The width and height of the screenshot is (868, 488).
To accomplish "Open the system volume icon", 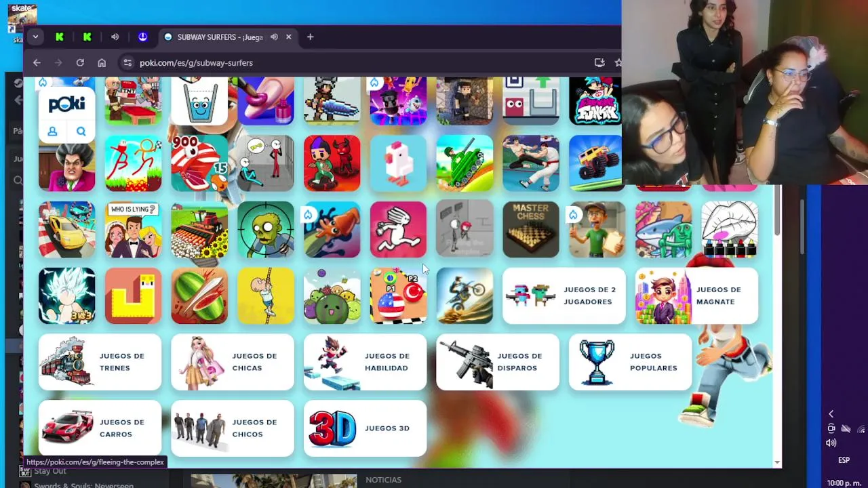I will (831, 443).
